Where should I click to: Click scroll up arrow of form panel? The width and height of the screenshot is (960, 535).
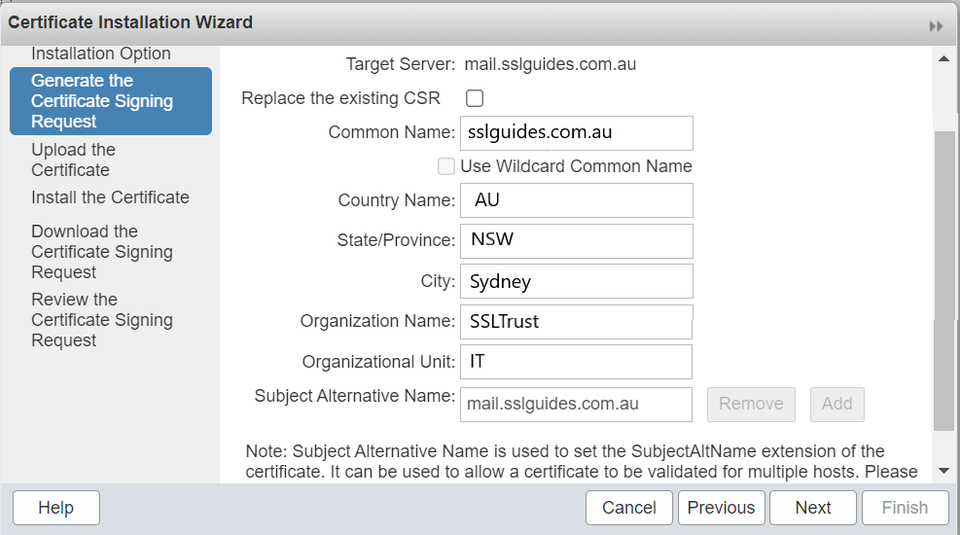coord(943,60)
